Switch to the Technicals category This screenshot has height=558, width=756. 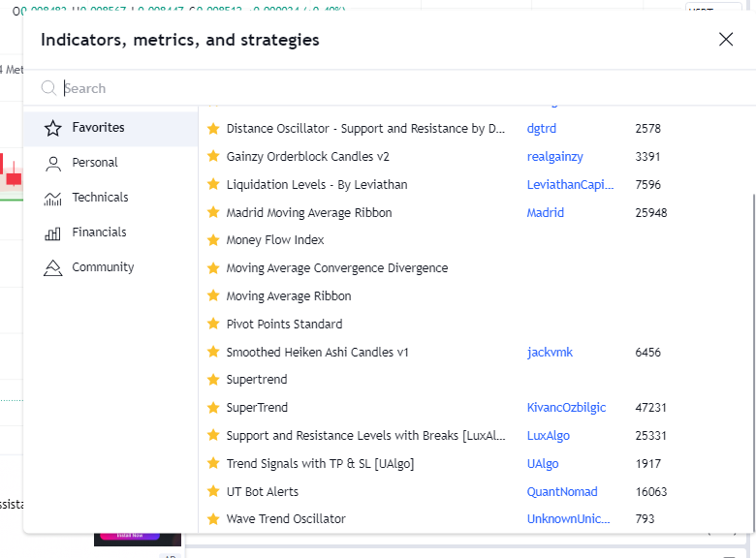tap(110, 198)
